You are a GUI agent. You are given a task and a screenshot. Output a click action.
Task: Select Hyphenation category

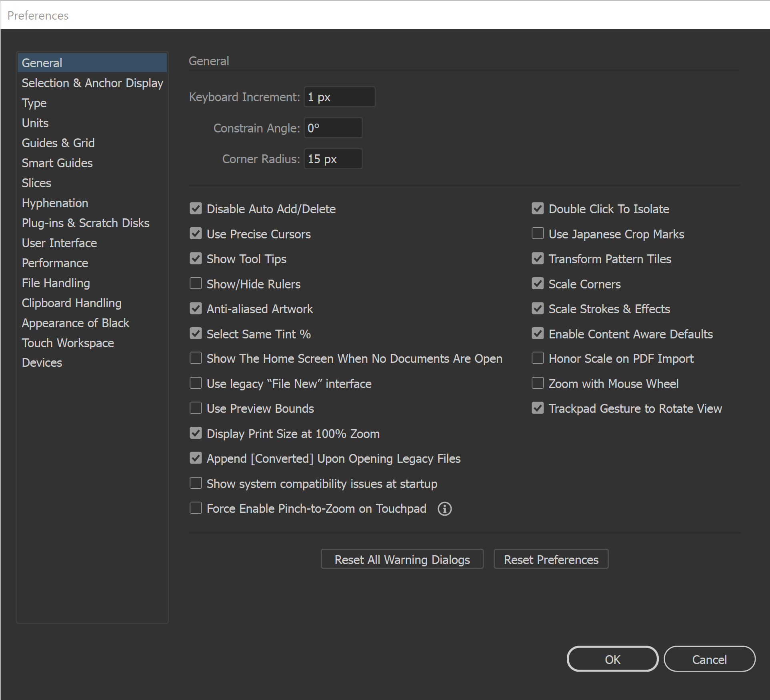[92, 203]
